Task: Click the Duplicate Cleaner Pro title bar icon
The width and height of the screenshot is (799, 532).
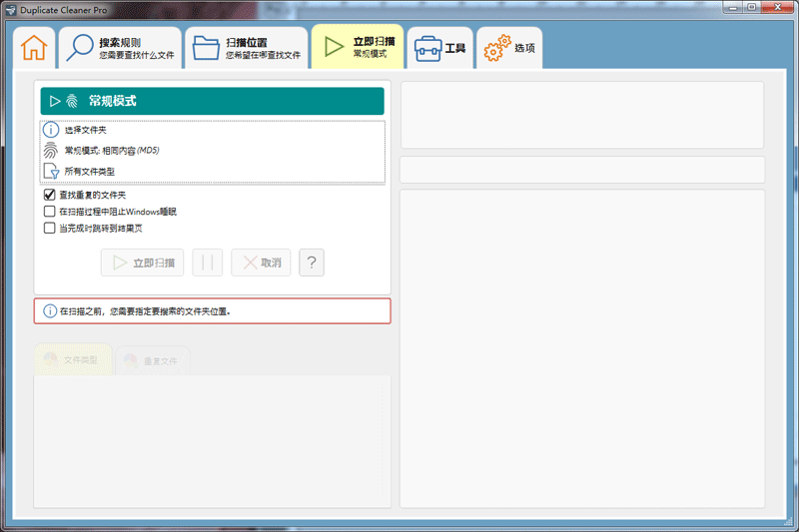Action: tap(11, 10)
